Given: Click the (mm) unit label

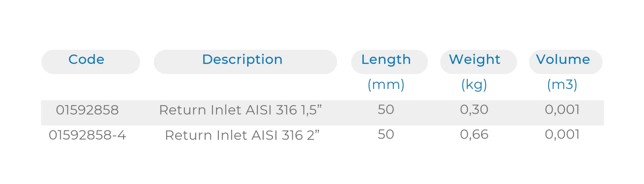Looking at the screenshot, I should [x=386, y=85].
